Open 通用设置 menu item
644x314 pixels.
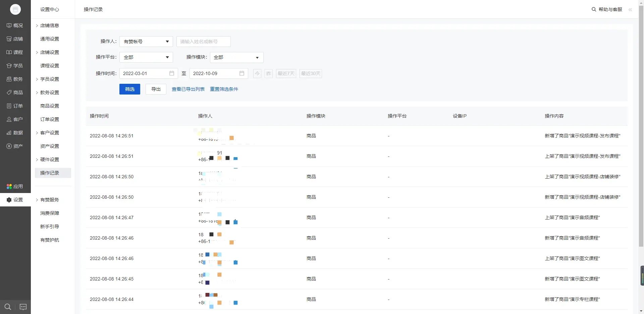50,39
